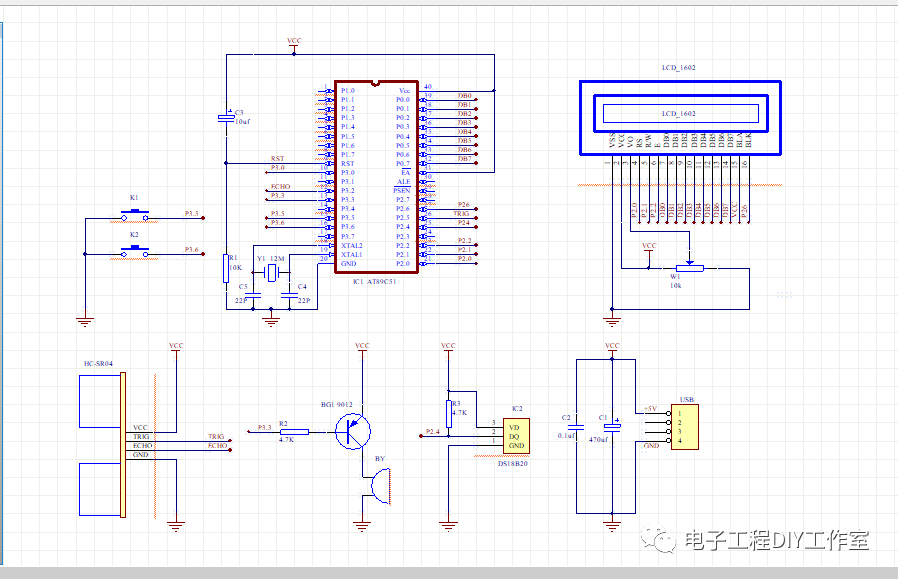Click the DB7 net label right of the chip
This screenshot has width=898, height=579.
pos(464,159)
